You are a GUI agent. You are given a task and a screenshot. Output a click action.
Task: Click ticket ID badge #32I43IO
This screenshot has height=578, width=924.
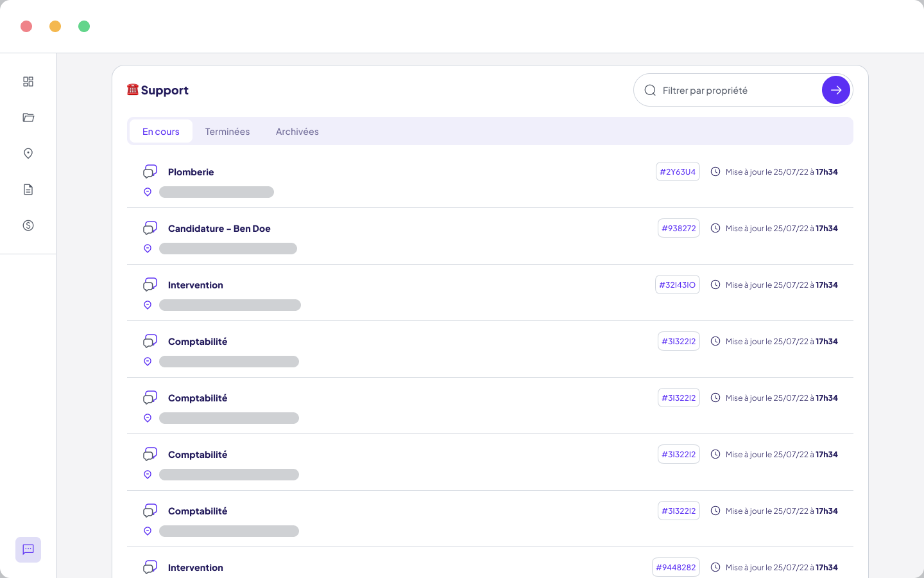coord(678,285)
